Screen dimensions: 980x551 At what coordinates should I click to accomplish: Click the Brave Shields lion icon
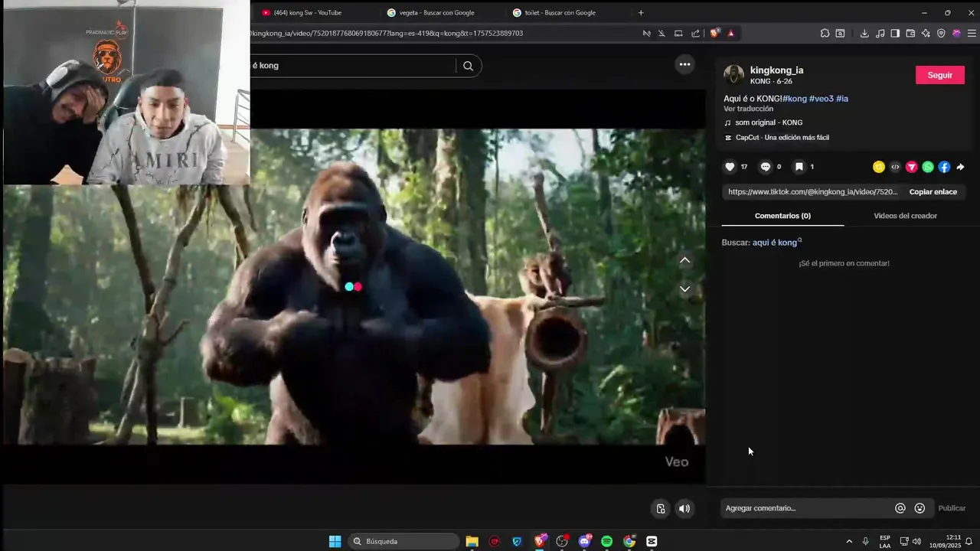coord(714,33)
